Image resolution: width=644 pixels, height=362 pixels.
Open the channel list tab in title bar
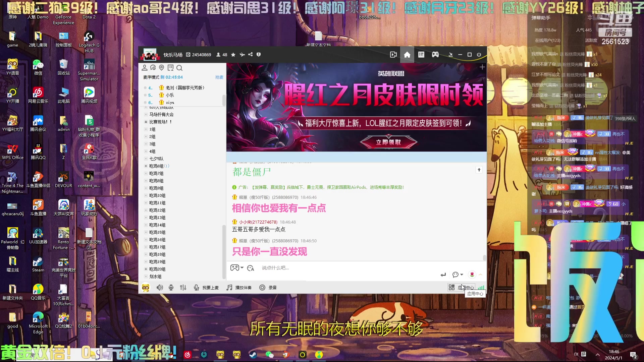(x=421, y=55)
